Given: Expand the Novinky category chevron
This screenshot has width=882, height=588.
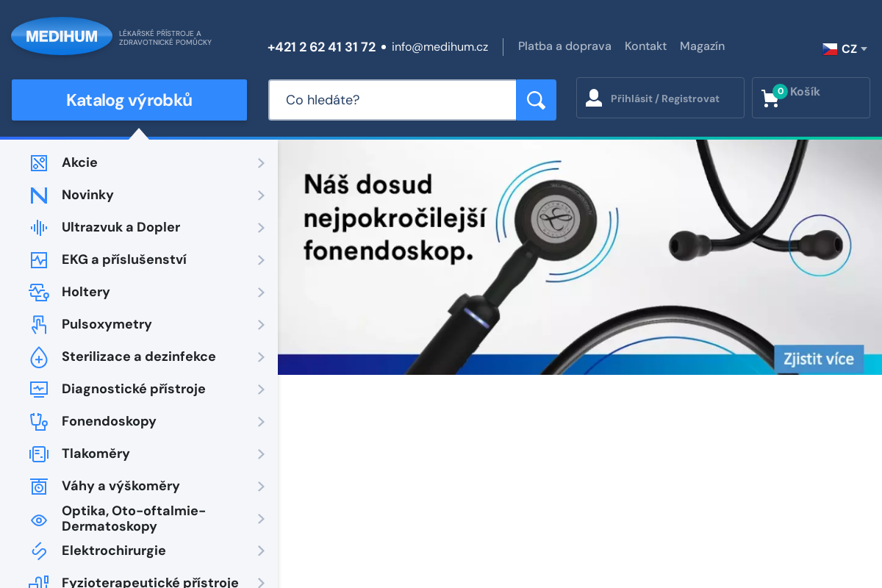Looking at the screenshot, I should 261,196.
